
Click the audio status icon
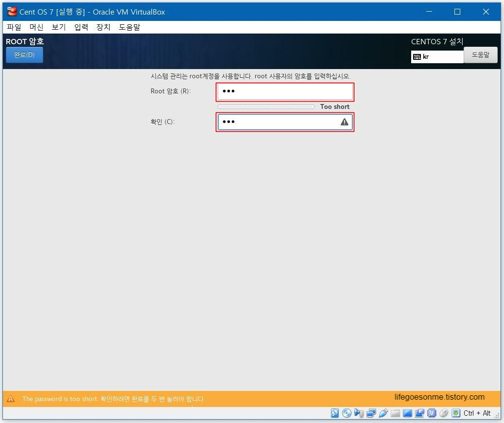pos(359,413)
